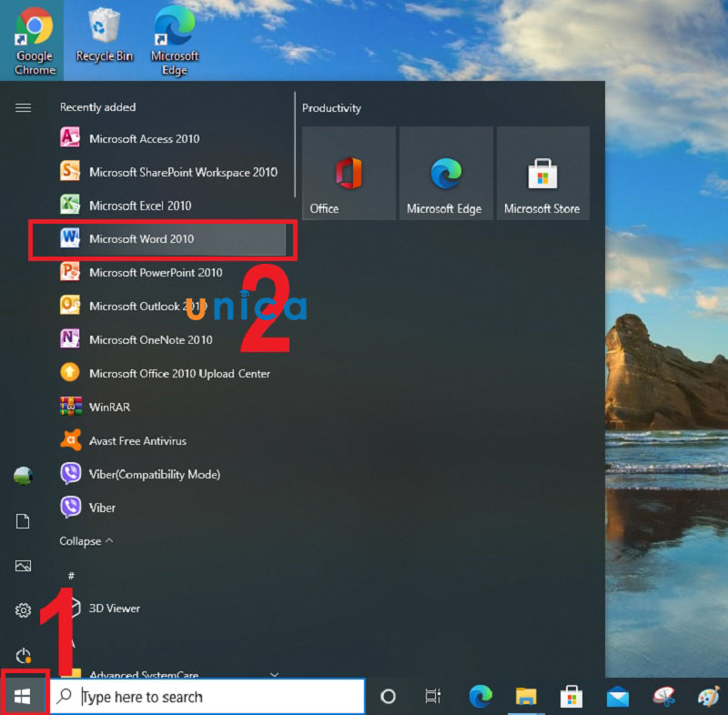Open Microsoft Excel 2010

point(140,206)
